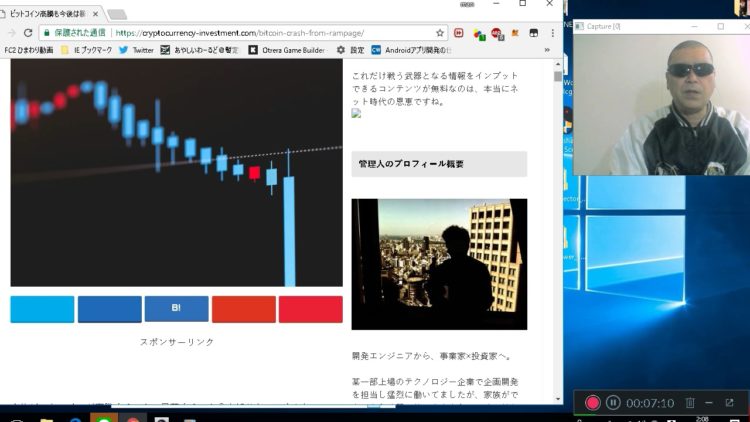Click the page vertical scrollbar
The width and height of the screenshot is (750, 422).
pyautogui.click(x=557, y=200)
